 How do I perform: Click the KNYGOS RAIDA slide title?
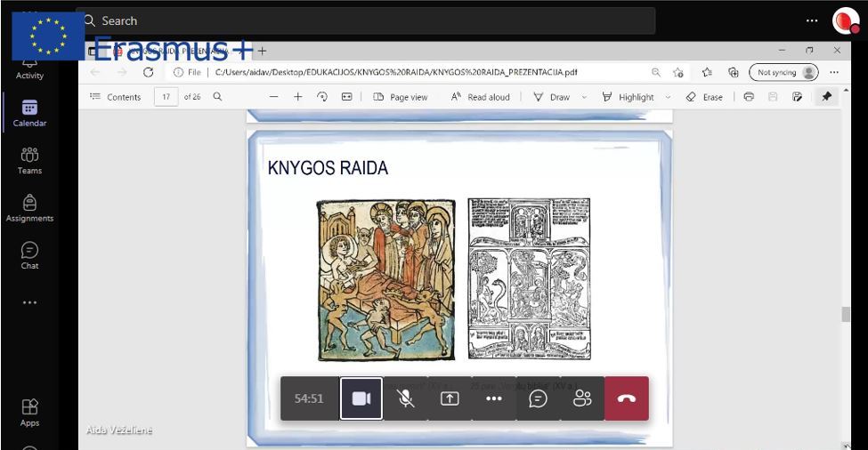pos(328,168)
